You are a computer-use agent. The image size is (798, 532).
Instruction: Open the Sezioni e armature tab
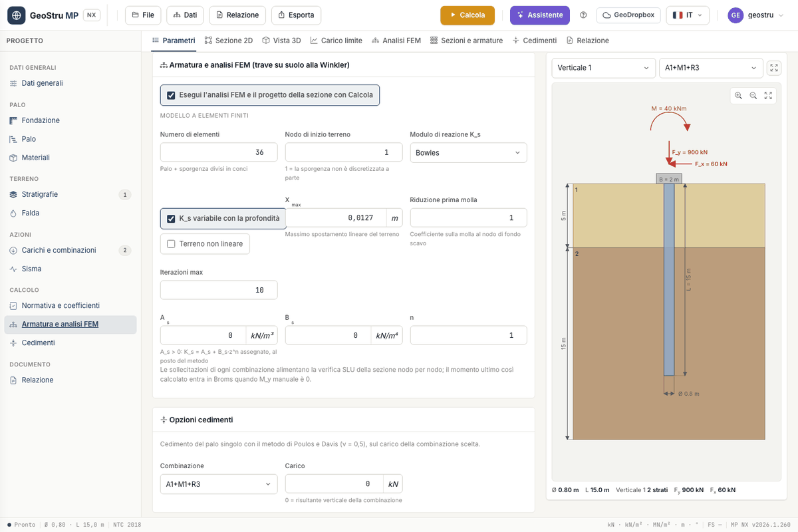pyautogui.click(x=467, y=41)
